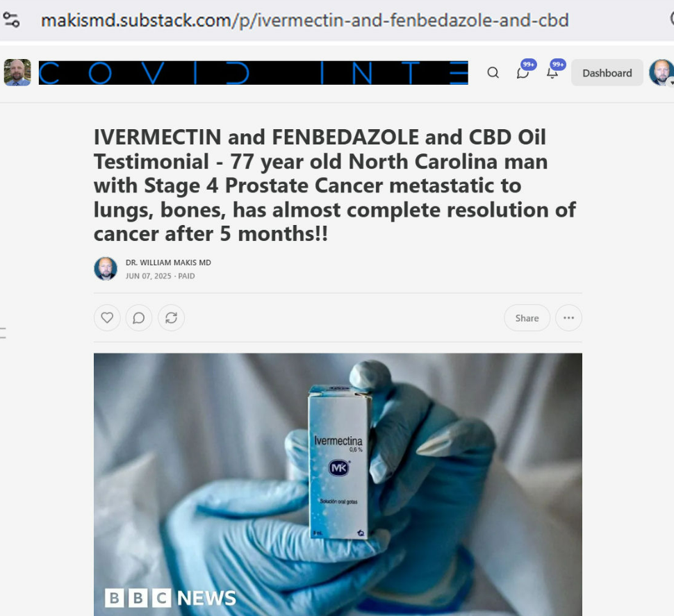Click the Share button
The width and height of the screenshot is (674, 616).
tap(527, 318)
